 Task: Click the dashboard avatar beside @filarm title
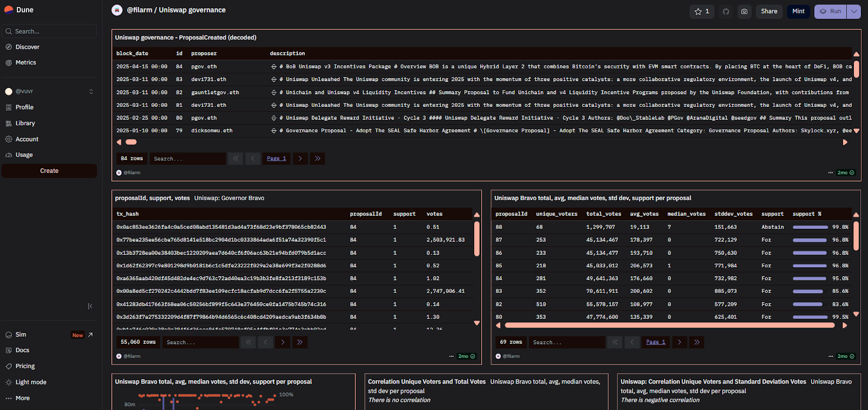coord(117,10)
